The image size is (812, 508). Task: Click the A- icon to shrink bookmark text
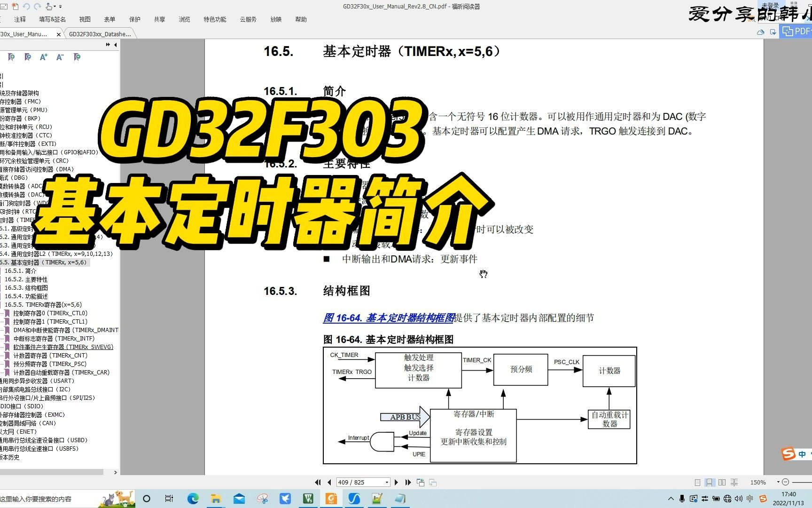tap(59, 57)
